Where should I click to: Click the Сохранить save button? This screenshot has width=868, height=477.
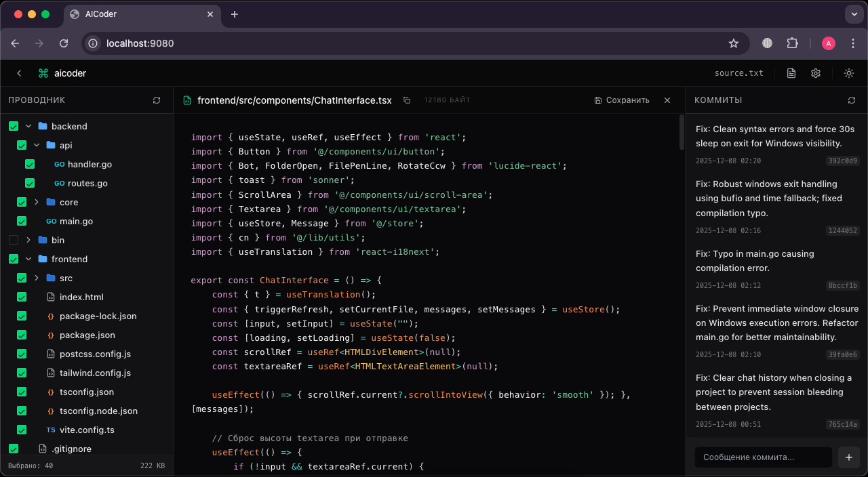[622, 100]
